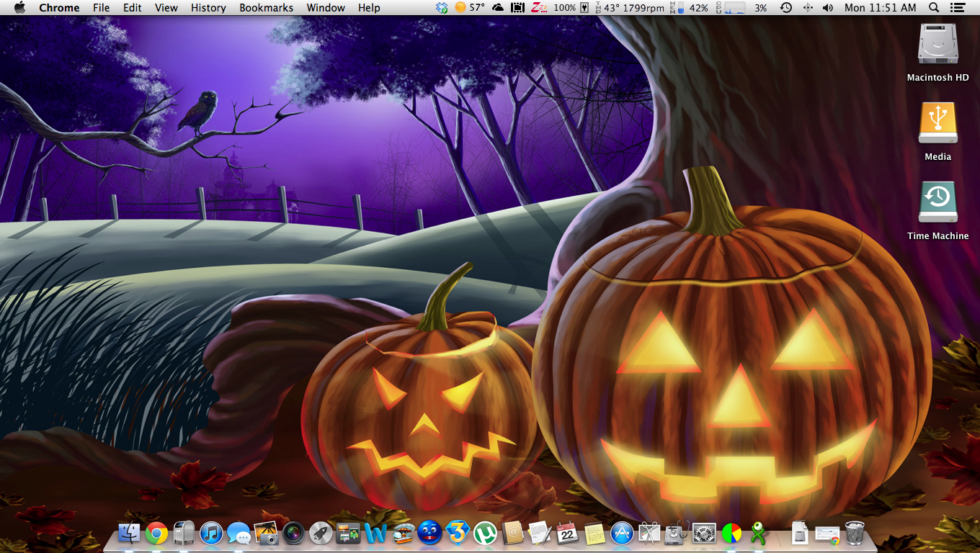Screen dimensions: 980x553
Task: Click the cloud icon in menu bar
Action: tap(498, 8)
